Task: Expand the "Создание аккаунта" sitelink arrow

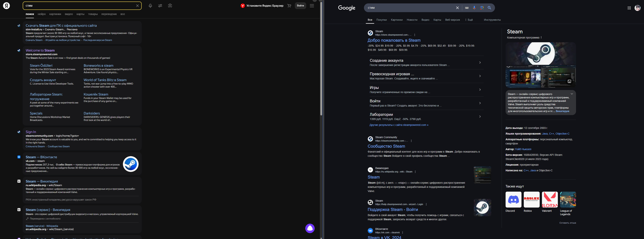Action: coord(480,63)
